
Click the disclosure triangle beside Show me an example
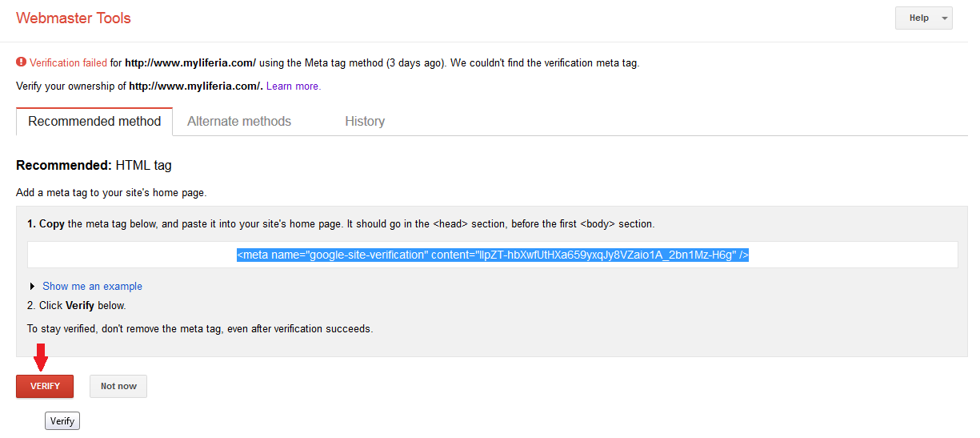click(x=32, y=287)
